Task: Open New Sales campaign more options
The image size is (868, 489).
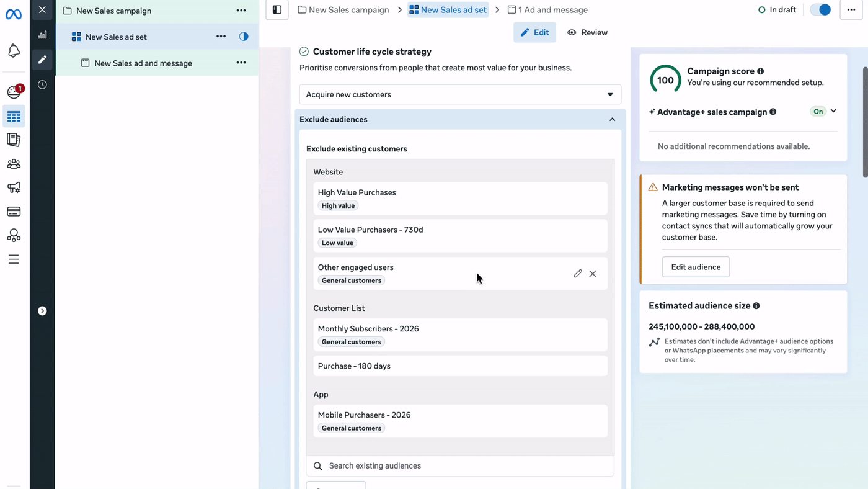Action: tap(241, 11)
